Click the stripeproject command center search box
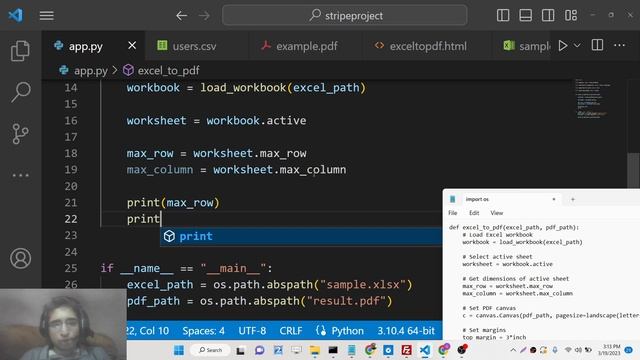The image size is (640, 360). coord(344,16)
